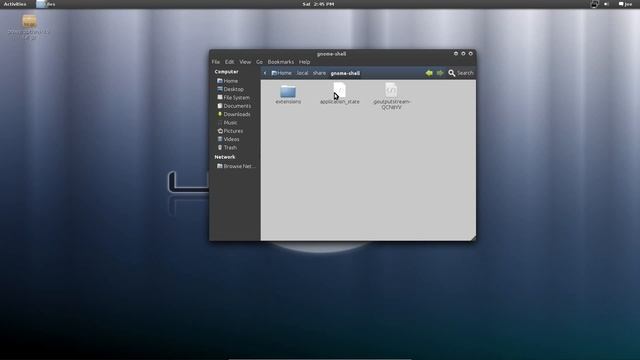
Task: Open the Help menu
Action: click(304, 62)
